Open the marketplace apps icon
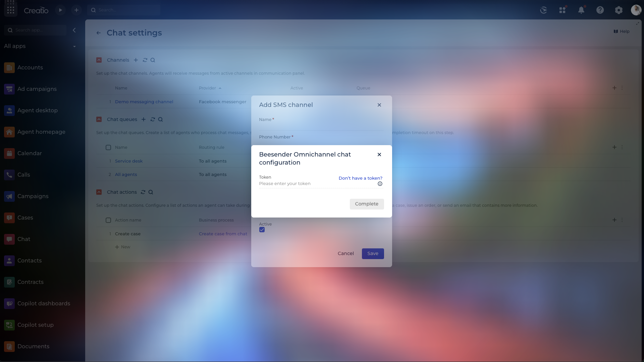This screenshot has height=362, width=644. coord(562,10)
